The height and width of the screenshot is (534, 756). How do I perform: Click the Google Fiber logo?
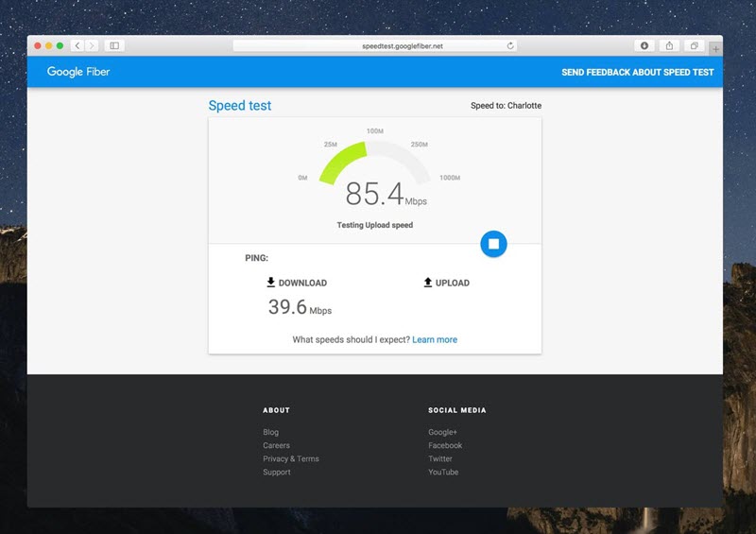(x=78, y=72)
